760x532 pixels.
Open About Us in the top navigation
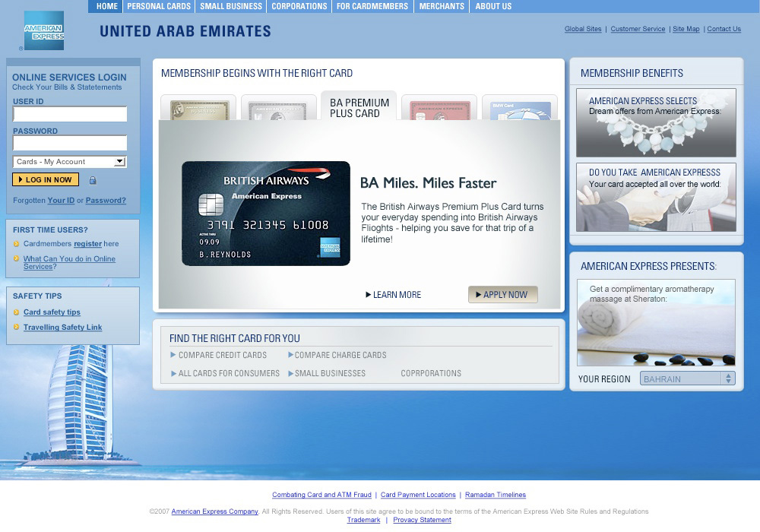[x=493, y=6]
